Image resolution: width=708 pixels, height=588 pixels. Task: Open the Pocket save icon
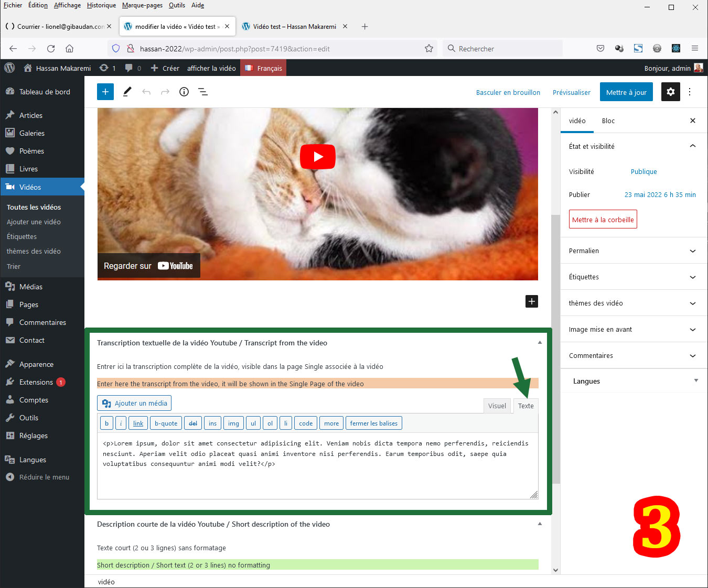[600, 48]
